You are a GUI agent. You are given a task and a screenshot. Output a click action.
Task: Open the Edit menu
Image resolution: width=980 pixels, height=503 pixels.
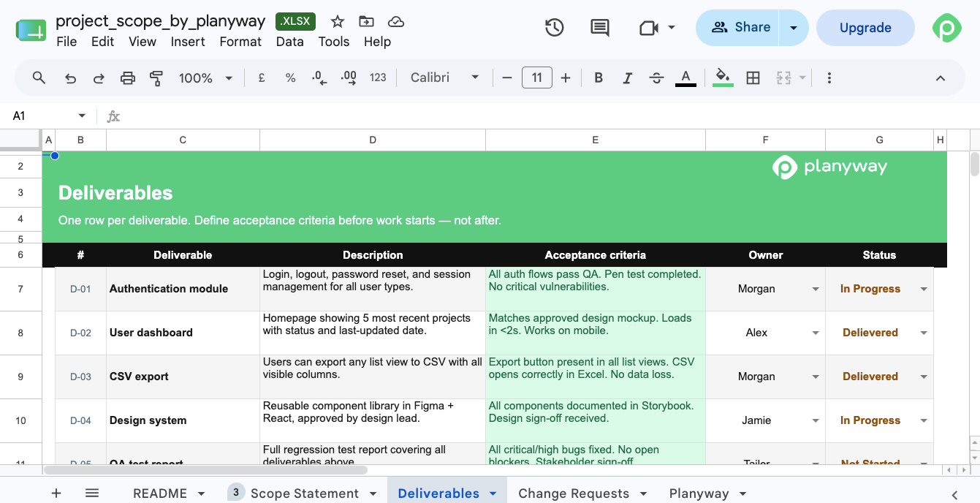102,42
